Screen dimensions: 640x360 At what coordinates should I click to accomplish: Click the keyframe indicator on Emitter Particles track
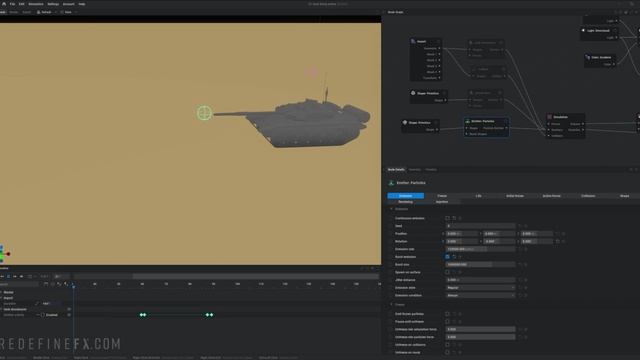[x=69, y=315]
